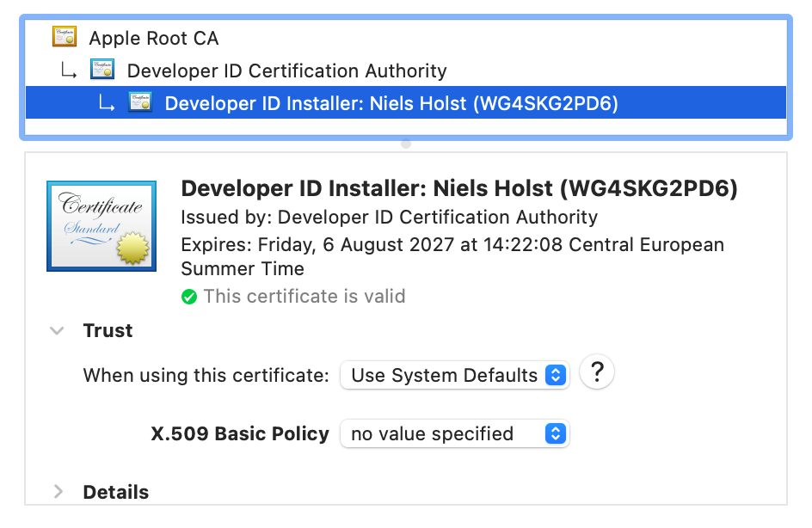Open the X.509 Basic Policy dropdown
812x528 pixels.
455,433
